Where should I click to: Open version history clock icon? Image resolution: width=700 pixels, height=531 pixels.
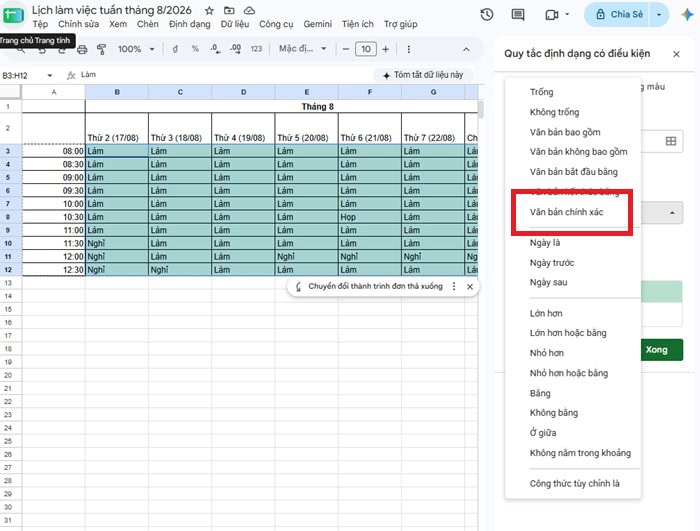(x=487, y=15)
